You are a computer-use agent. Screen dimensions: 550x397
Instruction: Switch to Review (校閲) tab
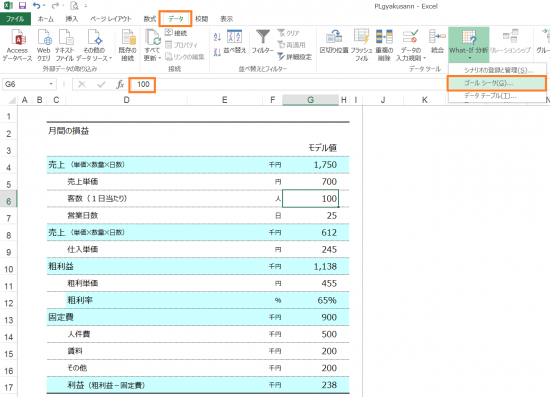[x=202, y=19]
